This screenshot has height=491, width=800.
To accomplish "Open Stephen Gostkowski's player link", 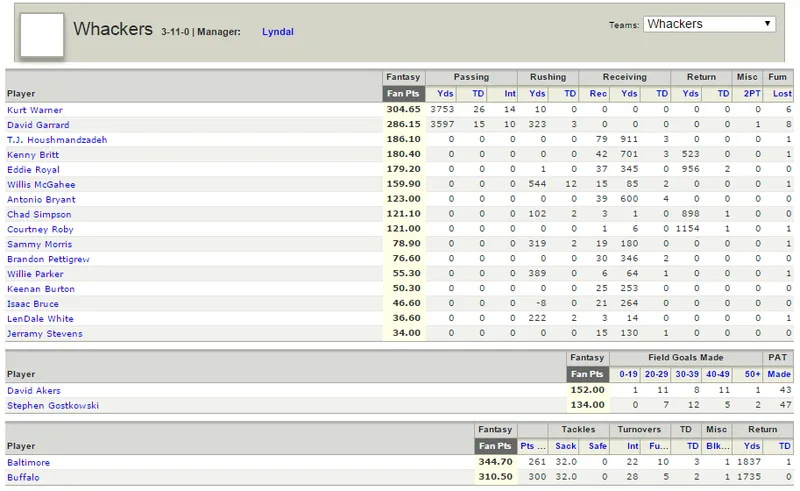I will tap(53, 405).
